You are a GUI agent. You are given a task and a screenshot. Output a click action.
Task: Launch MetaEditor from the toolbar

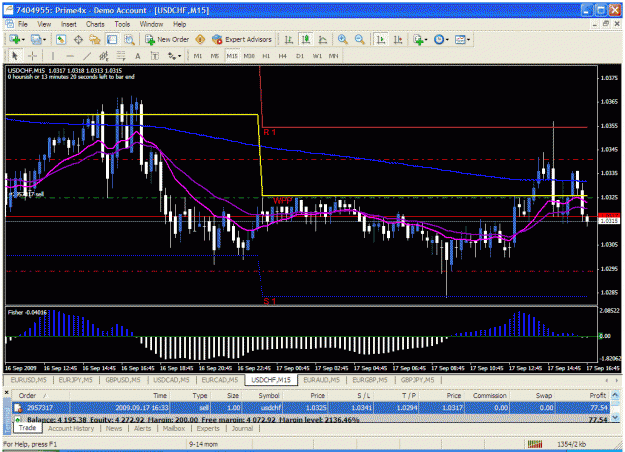(200, 39)
